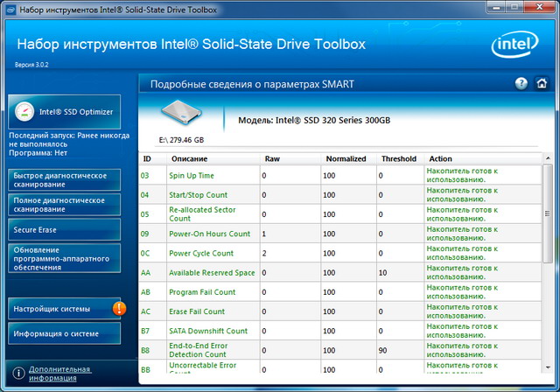Click ID 0C in the table
Screen dimensions: 560x392
tap(145, 253)
